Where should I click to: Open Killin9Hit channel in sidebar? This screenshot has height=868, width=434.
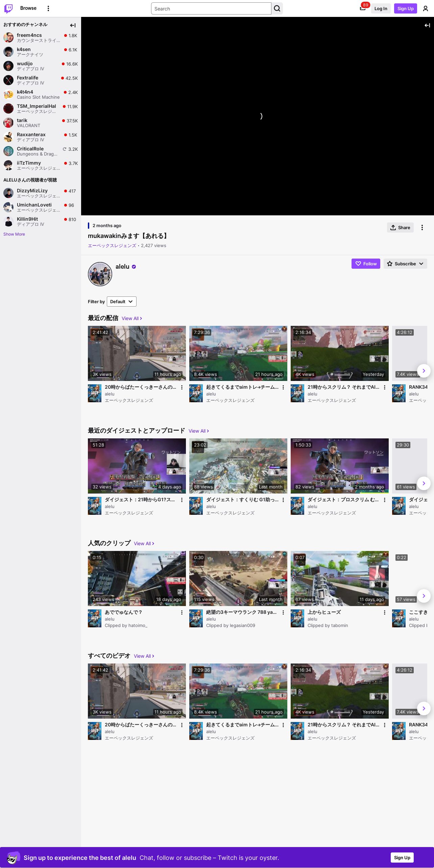coord(41,221)
